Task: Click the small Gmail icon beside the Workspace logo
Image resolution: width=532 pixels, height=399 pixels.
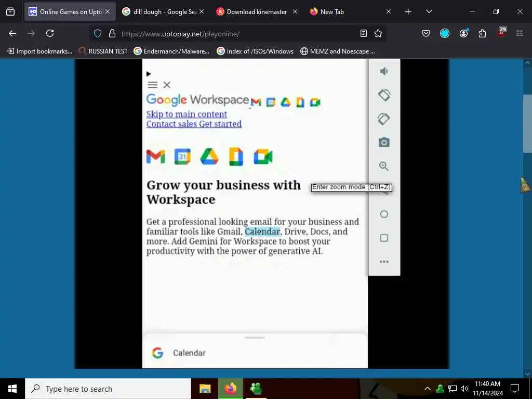Action: (x=256, y=102)
